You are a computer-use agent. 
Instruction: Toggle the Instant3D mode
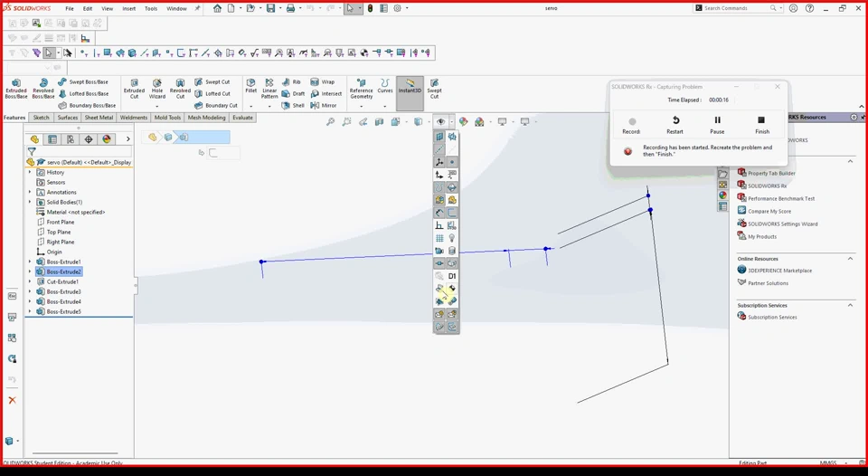click(410, 93)
